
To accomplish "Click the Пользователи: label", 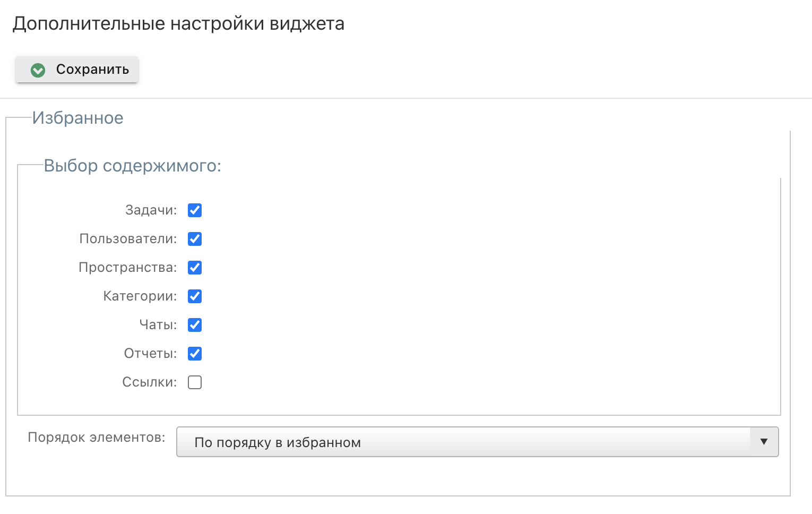I will (x=128, y=239).
